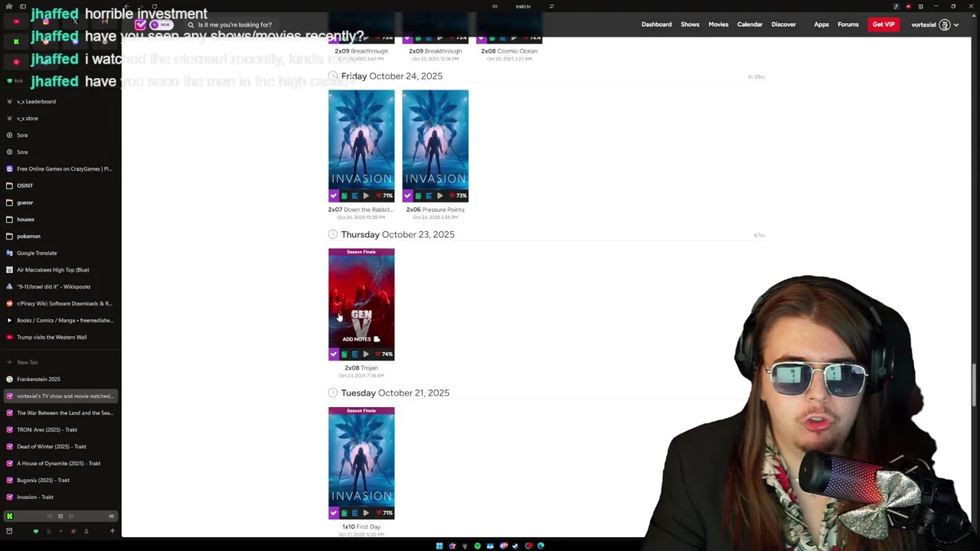Image resolution: width=980 pixels, height=551 pixels.
Task: Click check-in play icon on 2x07 card
Action: click(x=365, y=196)
